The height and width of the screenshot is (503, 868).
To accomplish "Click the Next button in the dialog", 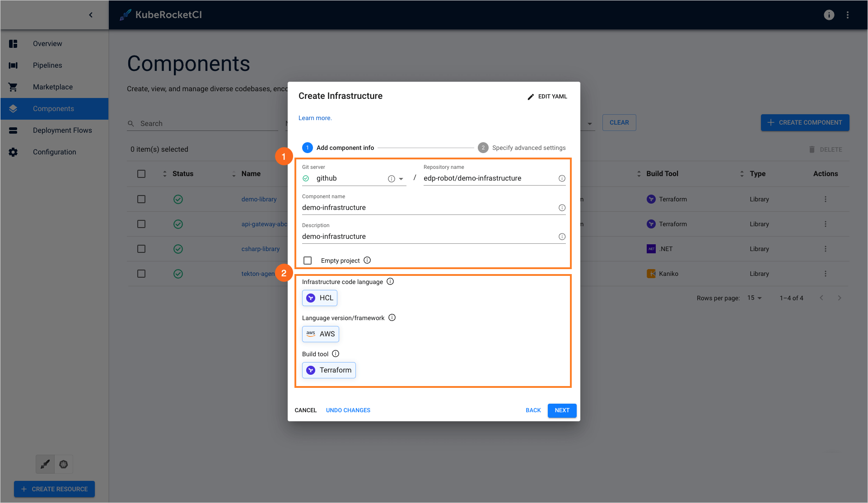I will [562, 410].
